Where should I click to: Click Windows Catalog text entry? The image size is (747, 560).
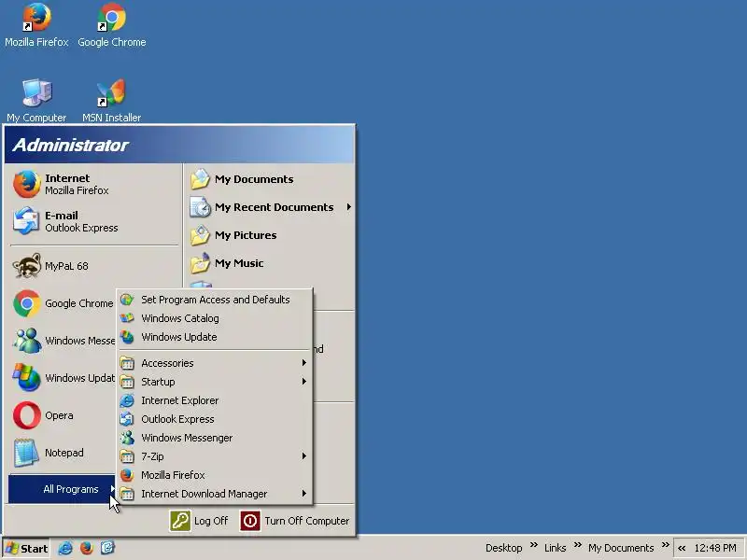[x=180, y=318]
